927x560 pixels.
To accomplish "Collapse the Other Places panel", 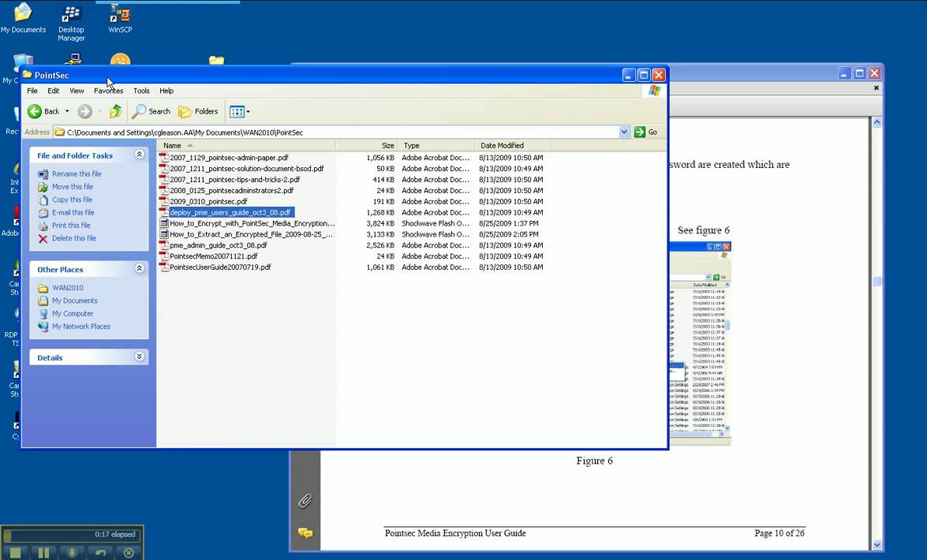I will [x=139, y=268].
